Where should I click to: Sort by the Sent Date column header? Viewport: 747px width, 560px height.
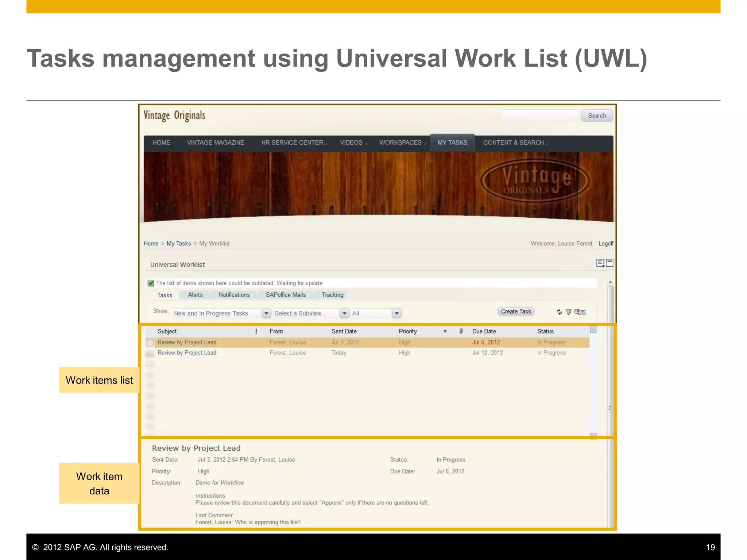coord(344,331)
